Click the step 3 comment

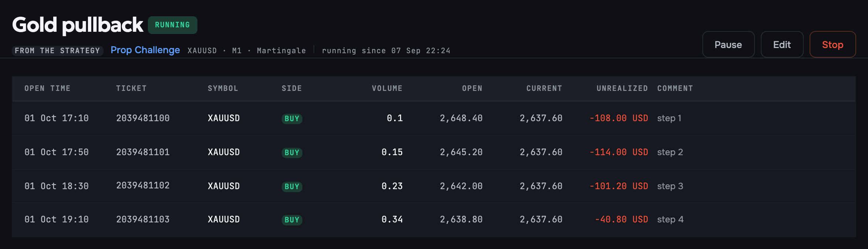670,186
